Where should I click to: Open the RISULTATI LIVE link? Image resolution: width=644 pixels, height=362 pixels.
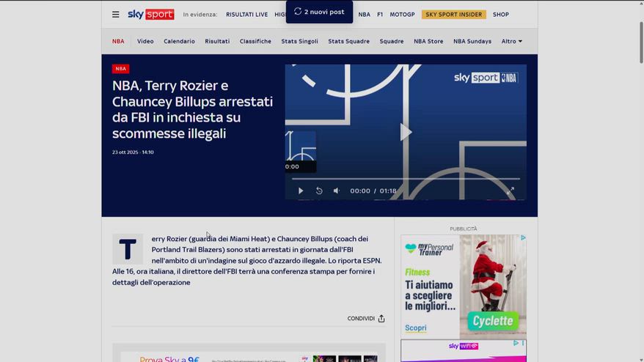(x=246, y=14)
